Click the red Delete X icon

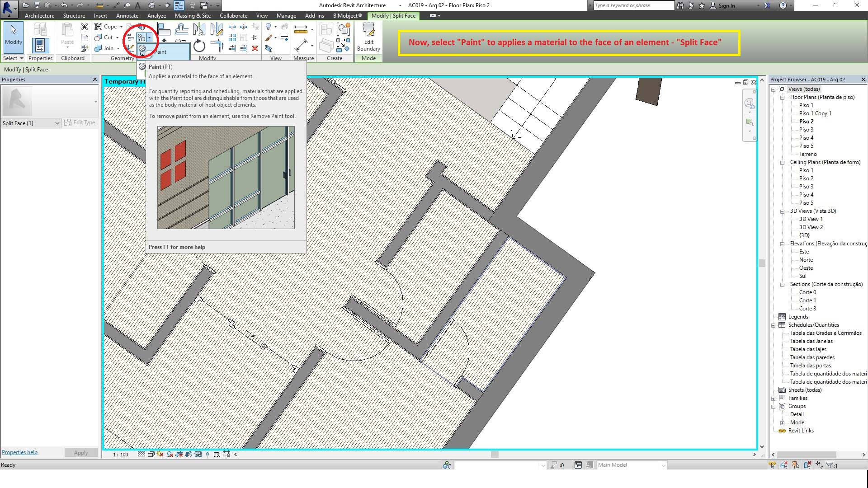(x=255, y=48)
